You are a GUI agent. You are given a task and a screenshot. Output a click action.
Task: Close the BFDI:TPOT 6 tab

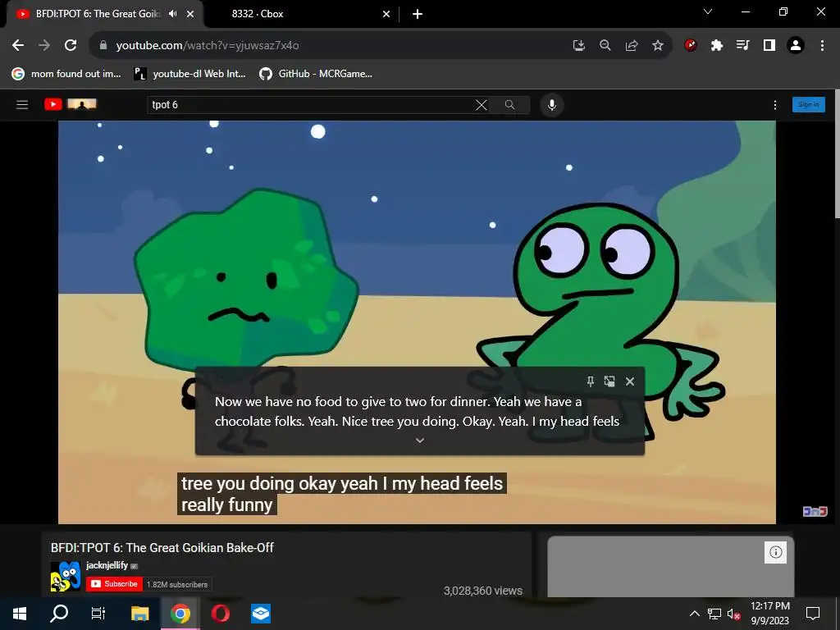click(190, 14)
